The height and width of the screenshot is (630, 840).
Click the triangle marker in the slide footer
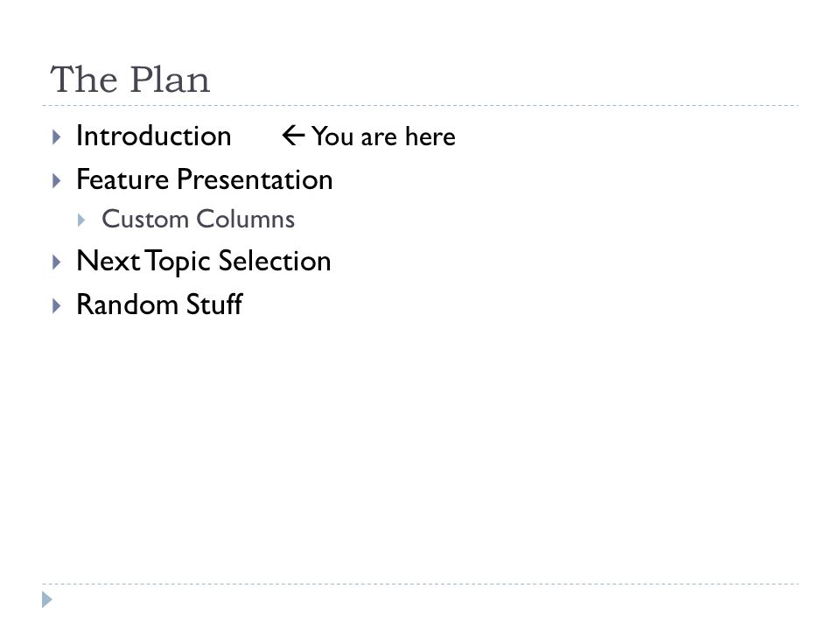(x=47, y=599)
